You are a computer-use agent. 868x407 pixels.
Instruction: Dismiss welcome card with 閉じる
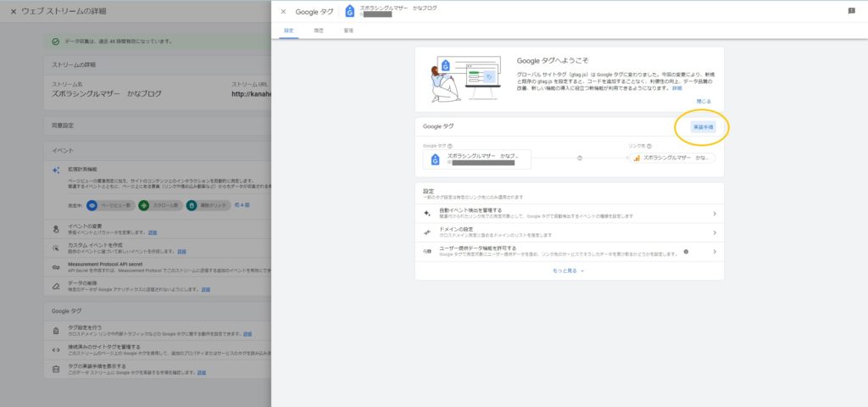click(x=704, y=101)
